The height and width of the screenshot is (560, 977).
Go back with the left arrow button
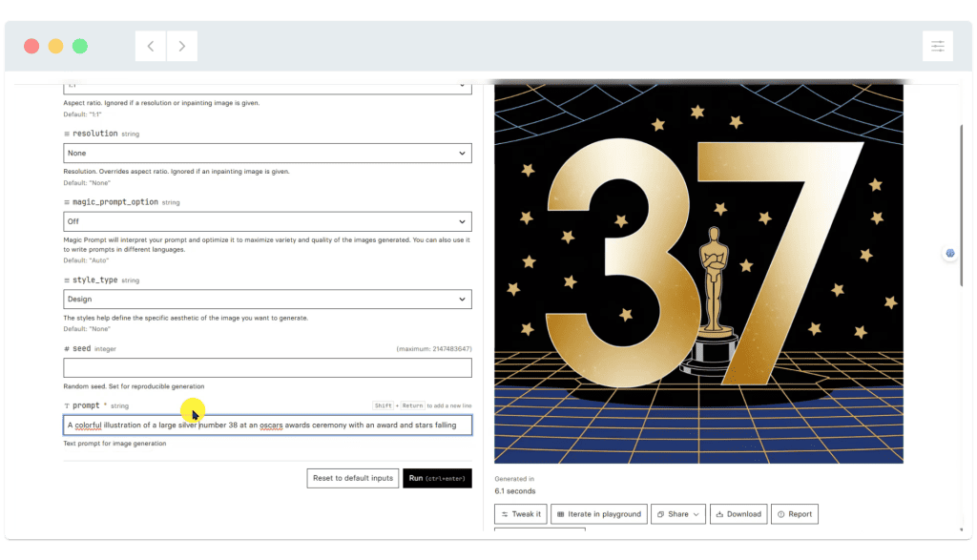[x=151, y=46]
